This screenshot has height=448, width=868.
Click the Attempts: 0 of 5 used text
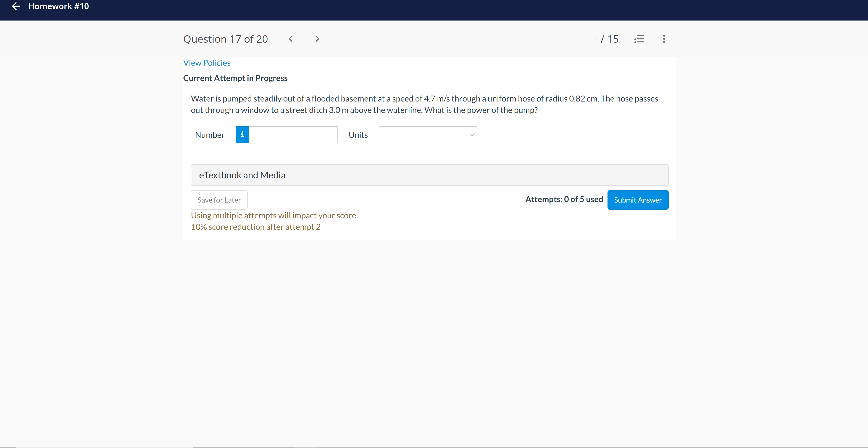[x=564, y=199]
